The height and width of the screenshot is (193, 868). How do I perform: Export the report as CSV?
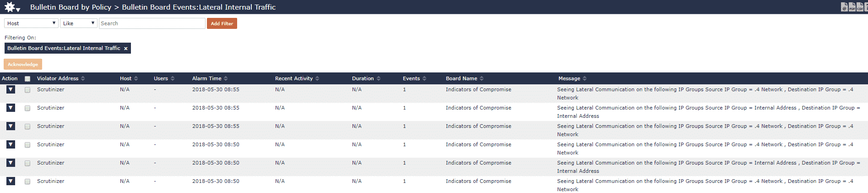point(860,7)
